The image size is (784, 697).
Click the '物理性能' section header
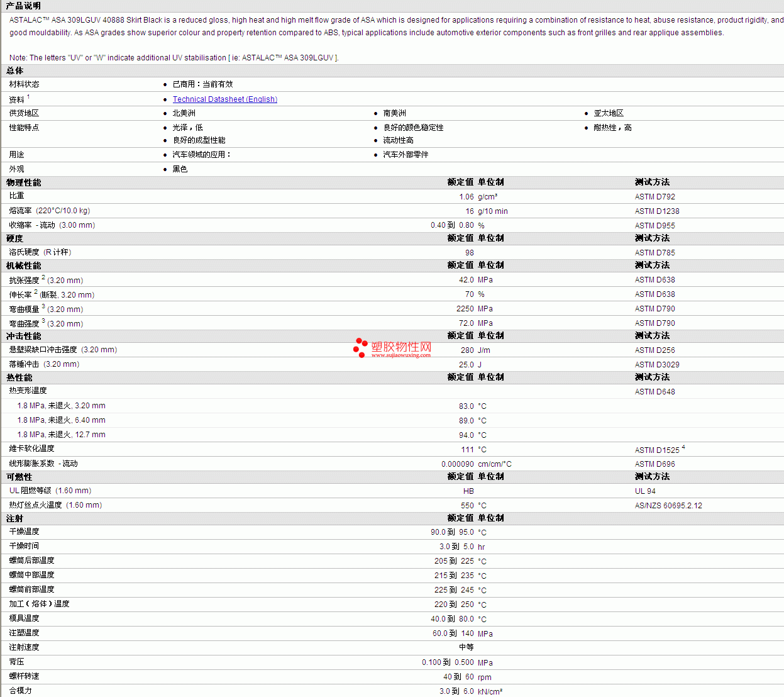[x=24, y=182]
